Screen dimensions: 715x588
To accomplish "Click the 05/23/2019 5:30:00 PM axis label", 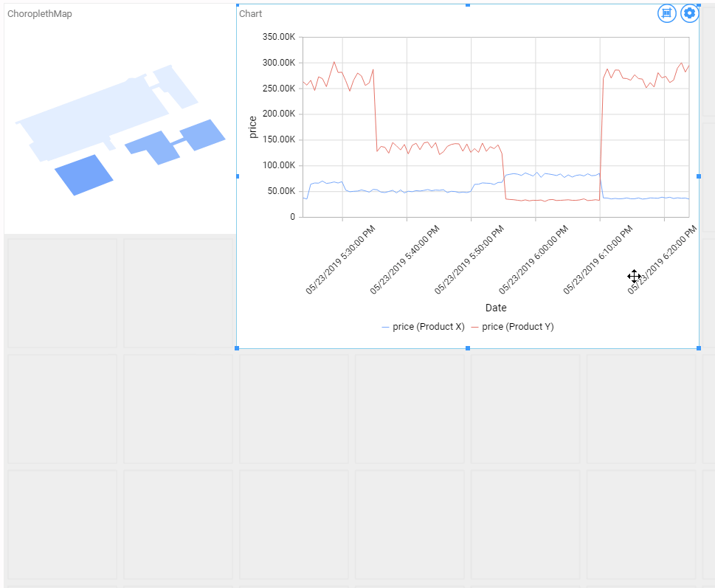I will tap(340, 260).
